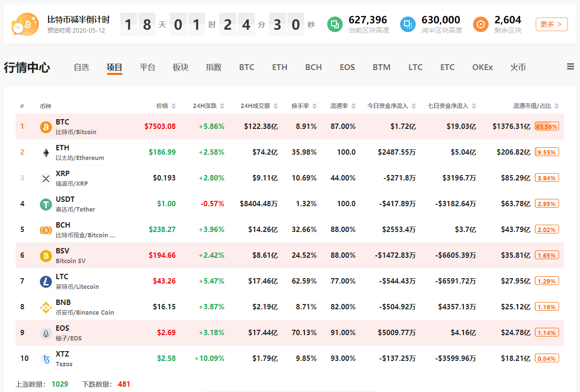Open the 比特币/Bitcoin coin name link
Screen dimensions: 580x392
[76, 132]
